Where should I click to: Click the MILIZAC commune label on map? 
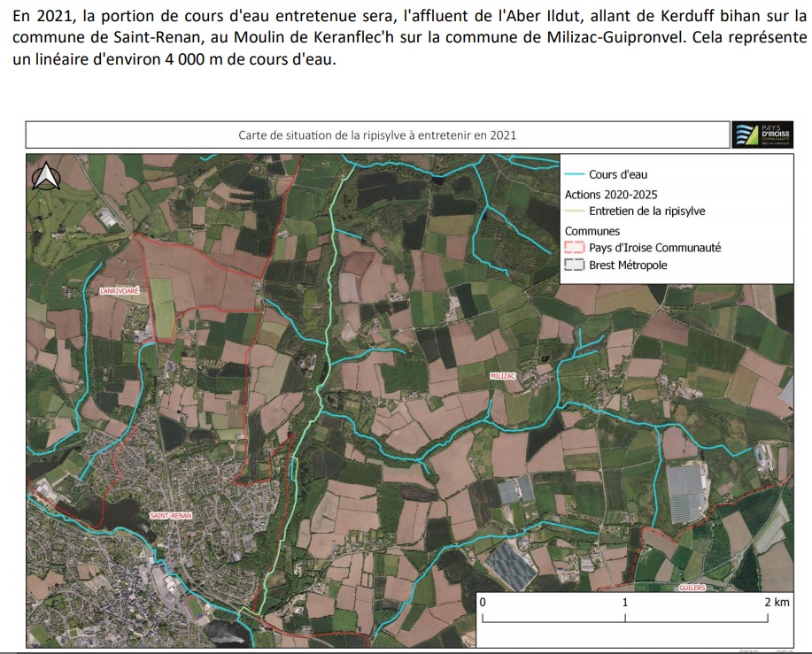[x=502, y=376]
